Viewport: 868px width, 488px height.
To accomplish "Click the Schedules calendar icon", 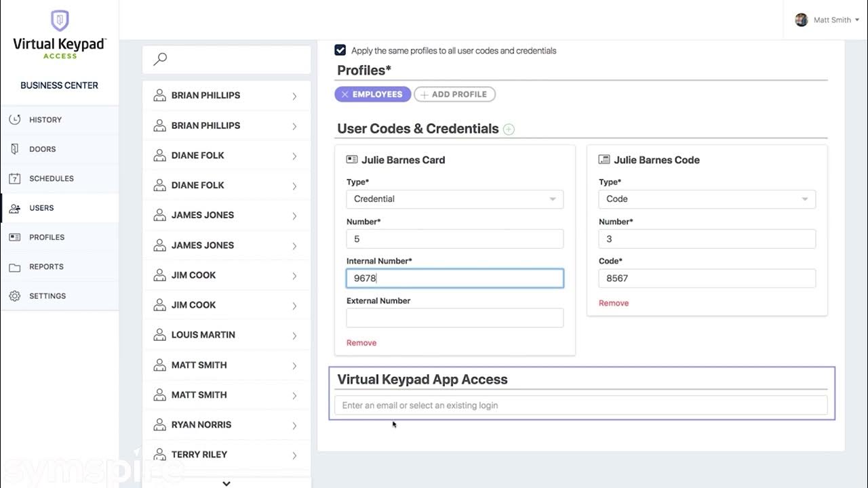I will coord(15,178).
